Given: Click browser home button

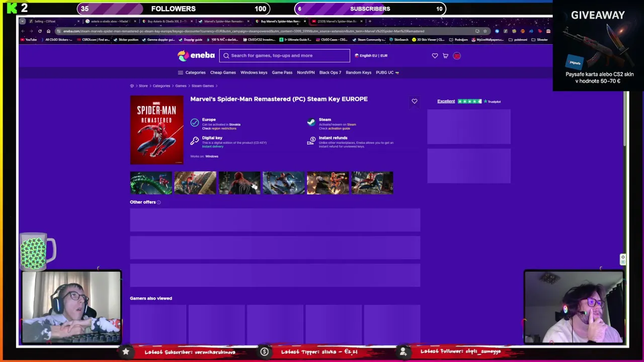Looking at the screenshot, I should click(48, 31).
